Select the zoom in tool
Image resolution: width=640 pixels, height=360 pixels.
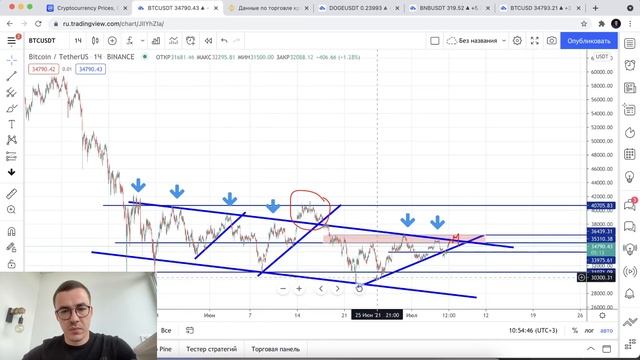tap(11, 210)
